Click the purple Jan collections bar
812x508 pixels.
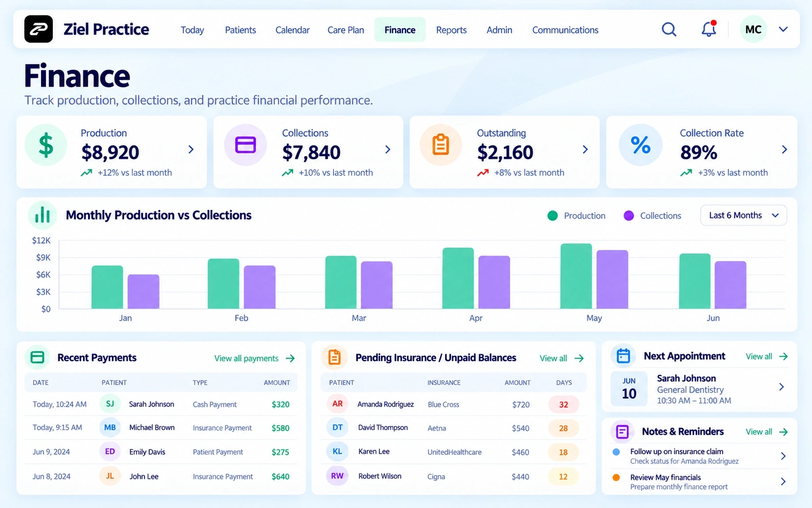tap(143, 291)
